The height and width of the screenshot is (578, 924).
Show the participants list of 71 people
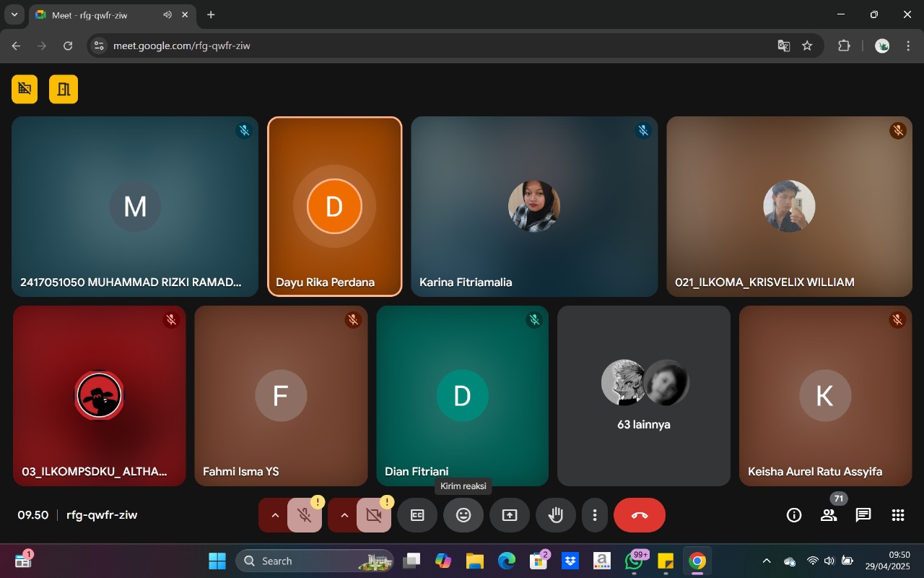[x=829, y=515]
